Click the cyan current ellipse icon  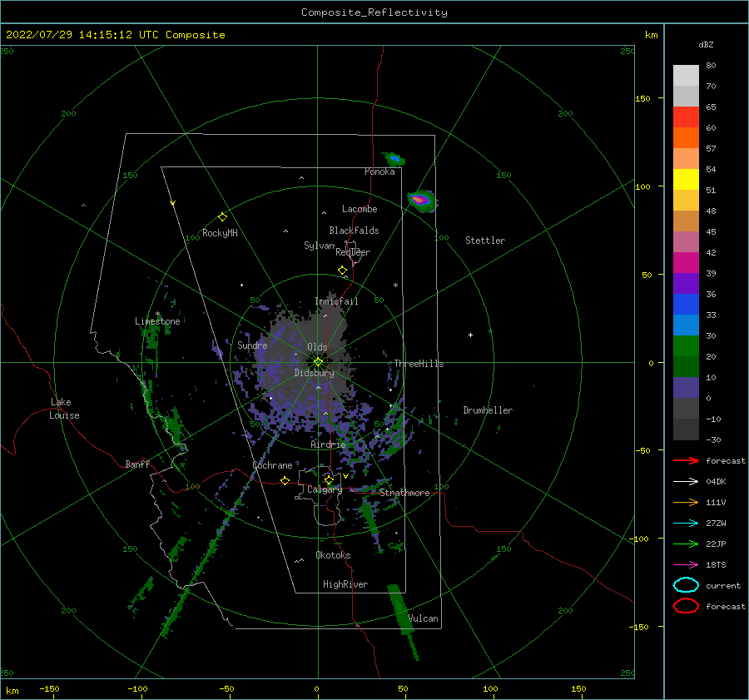click(686, 585)
